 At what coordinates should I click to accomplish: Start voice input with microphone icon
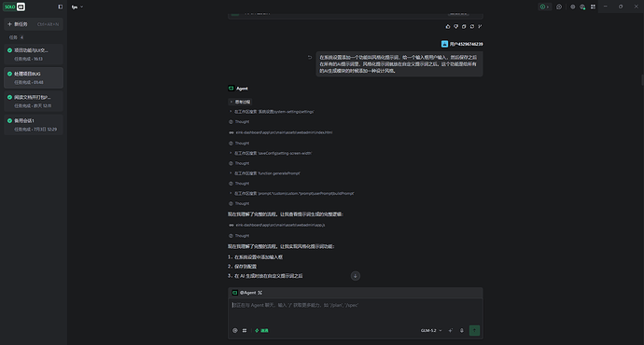click(462, 331)
